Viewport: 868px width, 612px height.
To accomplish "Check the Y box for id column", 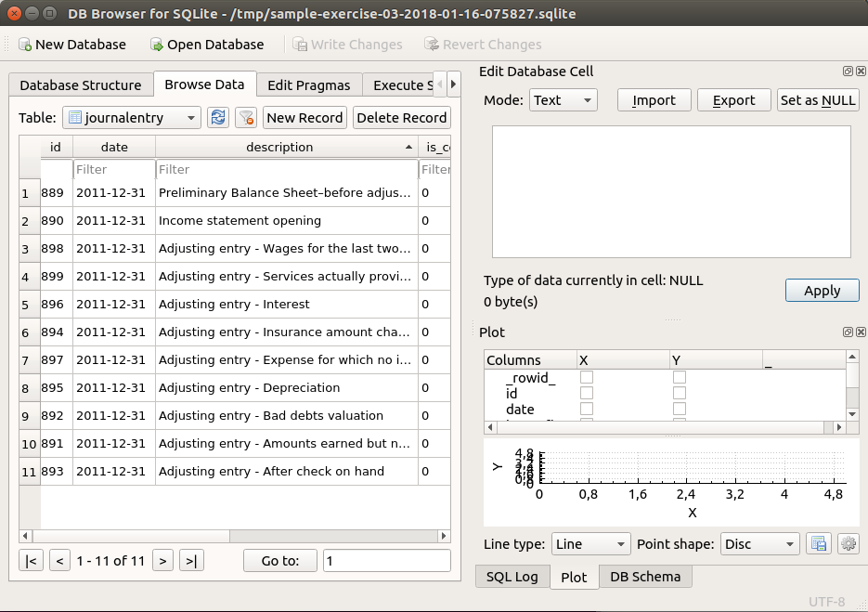I will pos(680,393).
